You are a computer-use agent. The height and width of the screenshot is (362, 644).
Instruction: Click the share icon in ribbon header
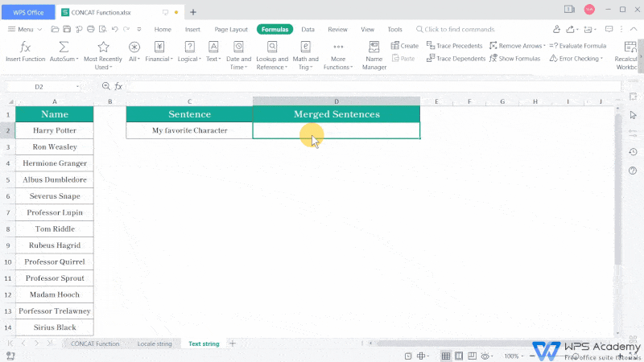point(571,29)
